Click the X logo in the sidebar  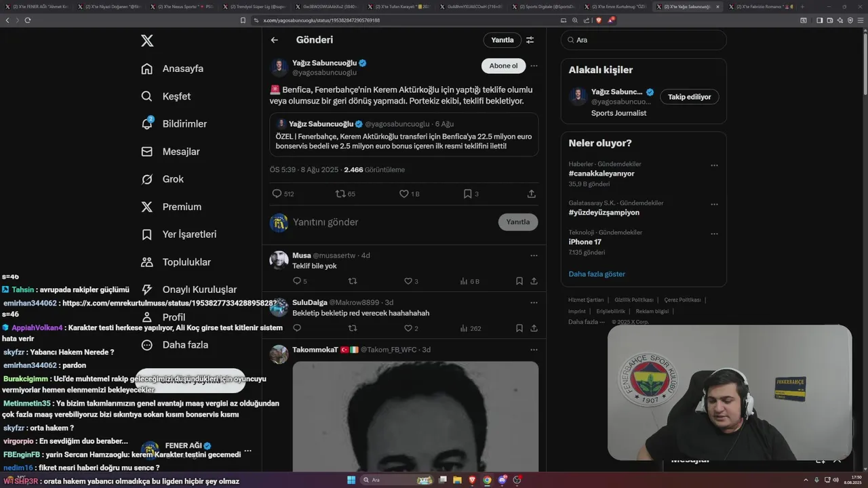click(x=147, y=41)
